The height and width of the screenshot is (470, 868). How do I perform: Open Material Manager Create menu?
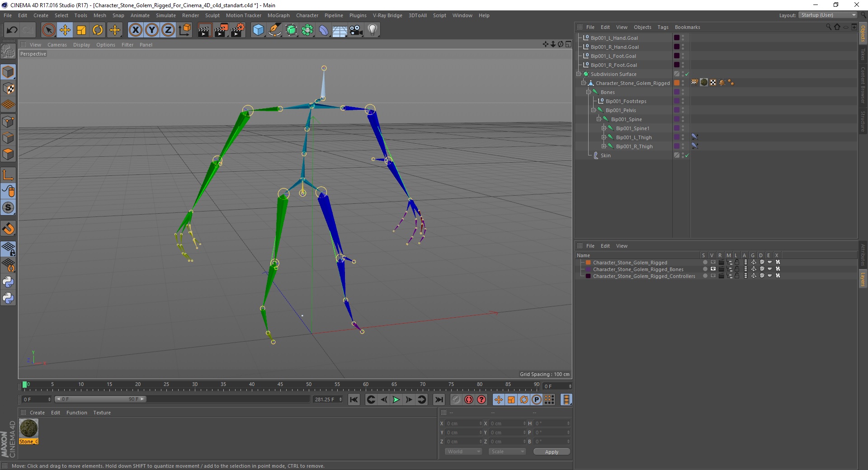pyautogui.click(x=37, y=413)
